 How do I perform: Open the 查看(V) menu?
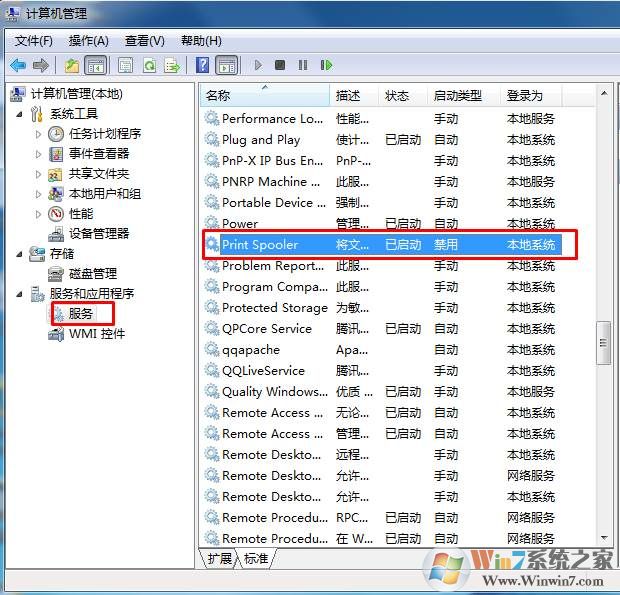click(x=145, y=41)
